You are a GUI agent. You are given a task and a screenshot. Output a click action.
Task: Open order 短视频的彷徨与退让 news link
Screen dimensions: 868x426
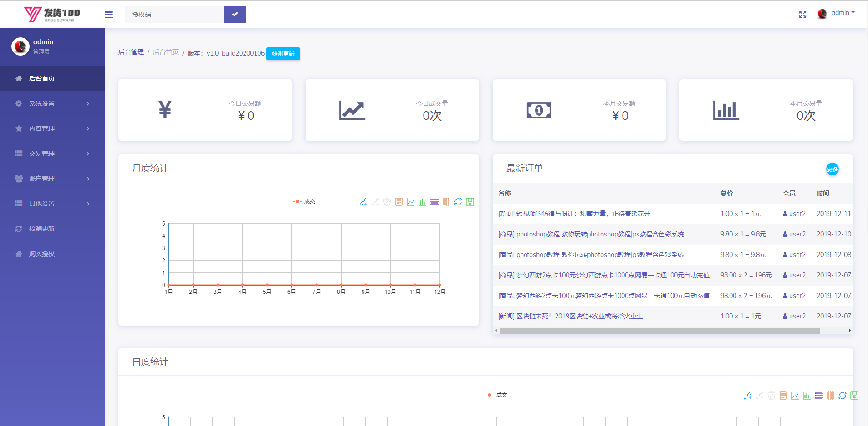click(x=574, y=214)
